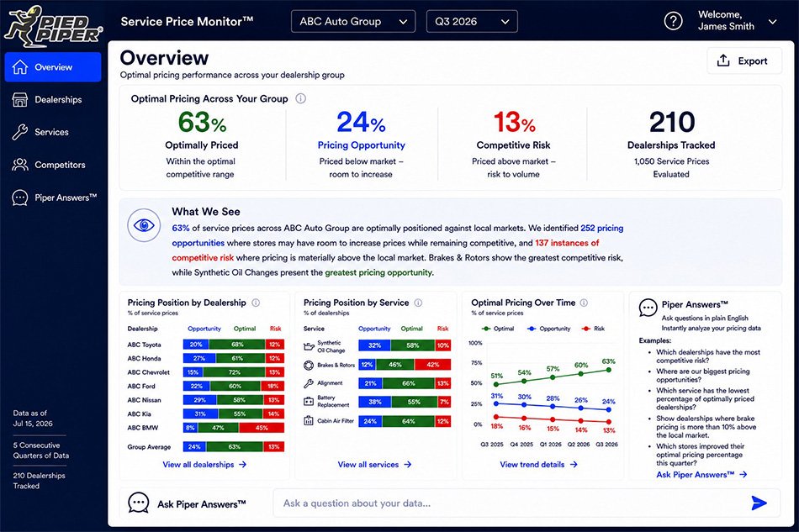Show info for Pricing Position by Dealership
This screenshot has width=799, height=532.
[256, 303]
